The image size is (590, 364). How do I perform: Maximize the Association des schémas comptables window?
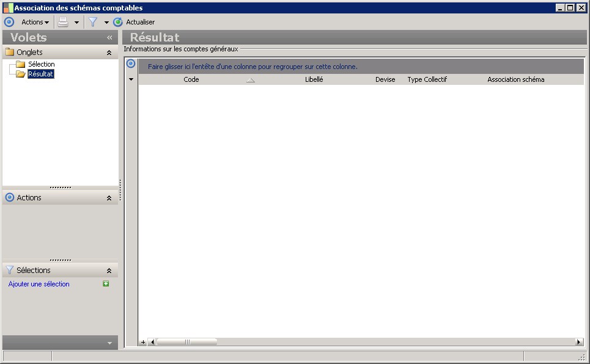[x=570, y=7]
